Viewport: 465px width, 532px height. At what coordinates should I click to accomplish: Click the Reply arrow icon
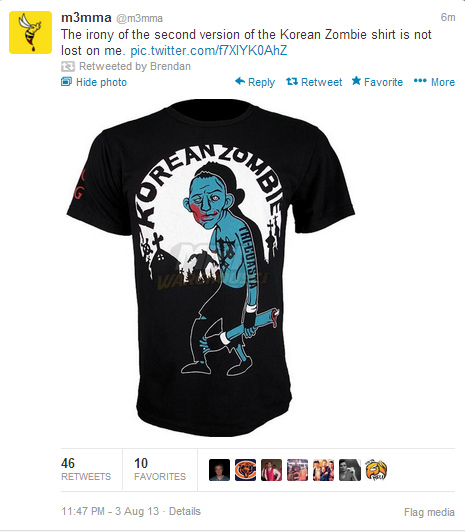point(240,81)
